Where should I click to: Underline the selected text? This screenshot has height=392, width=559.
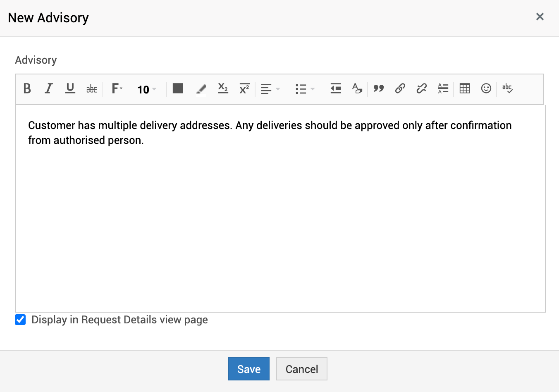[x=70, y=88]
